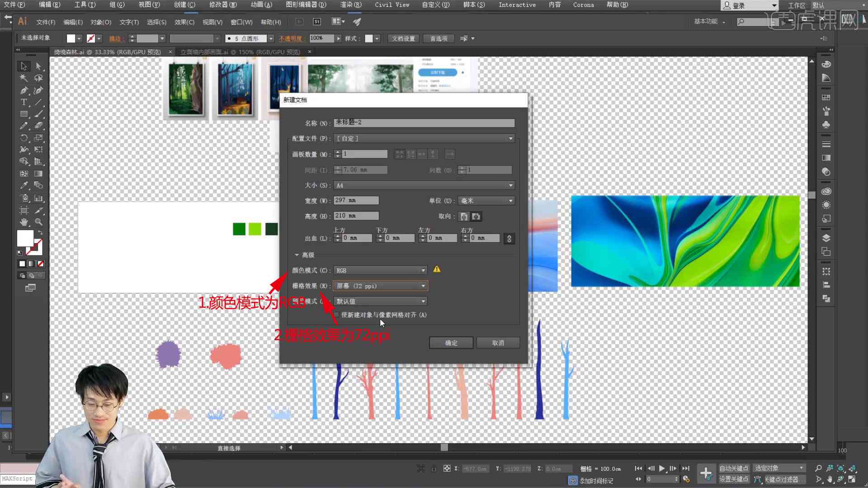The image size is (868, 488).
Task: Select the Column Graph tool
Action: [38, 198]
